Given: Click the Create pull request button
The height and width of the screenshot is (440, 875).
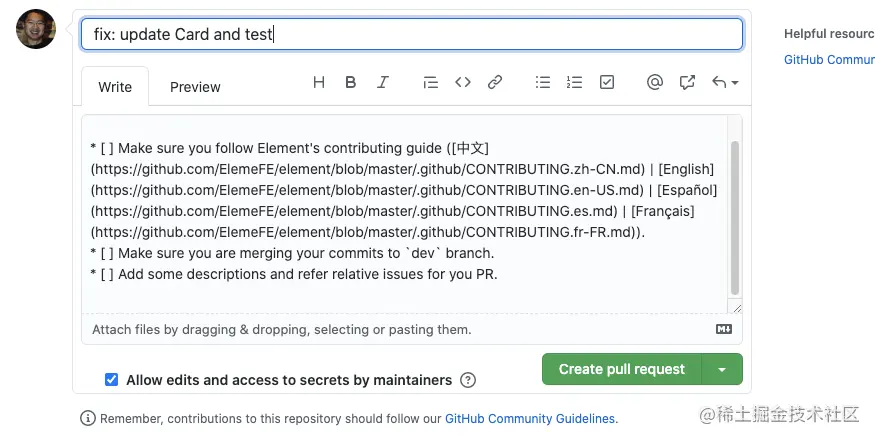Looking at the screenshot, I should (621, 370).
